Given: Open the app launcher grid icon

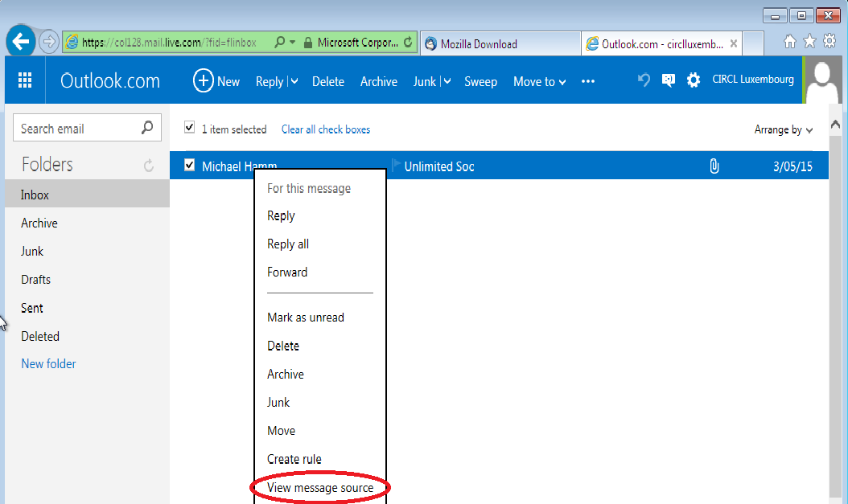Looking at the screenshot, I should pos(25,80).
